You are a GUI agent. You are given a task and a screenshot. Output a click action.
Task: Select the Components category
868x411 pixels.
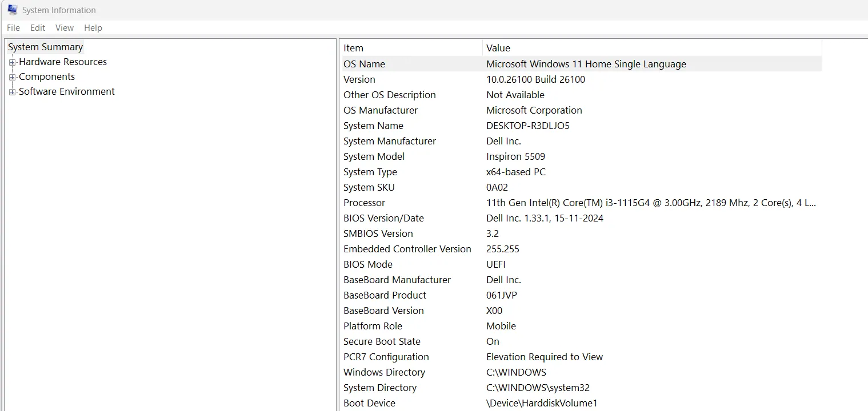coord(47,76)
